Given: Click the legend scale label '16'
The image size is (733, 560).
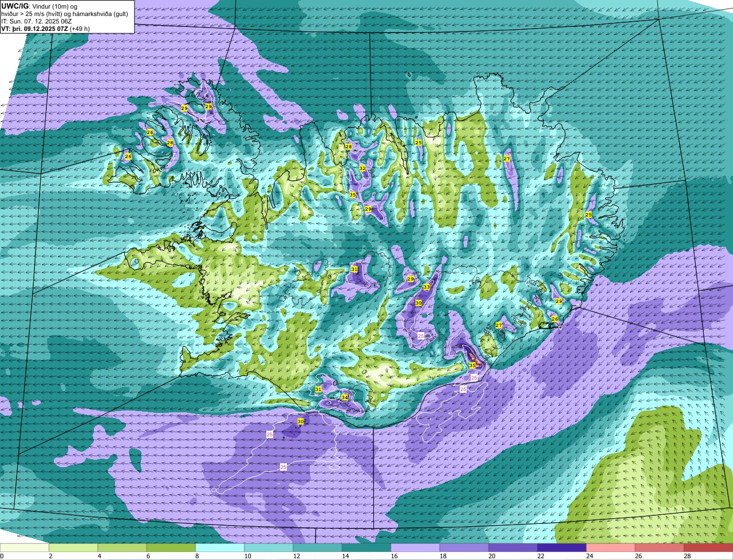Looking at the screenshot, I should (394, 556).
